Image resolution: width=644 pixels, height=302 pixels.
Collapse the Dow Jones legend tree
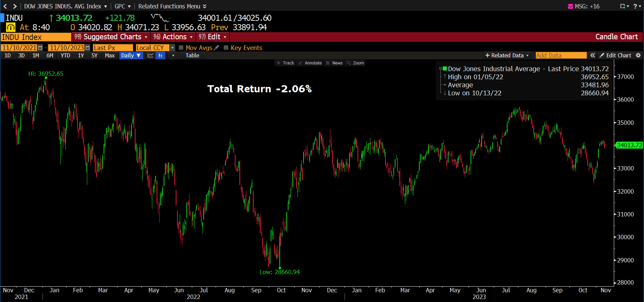[x=440, y=69]
